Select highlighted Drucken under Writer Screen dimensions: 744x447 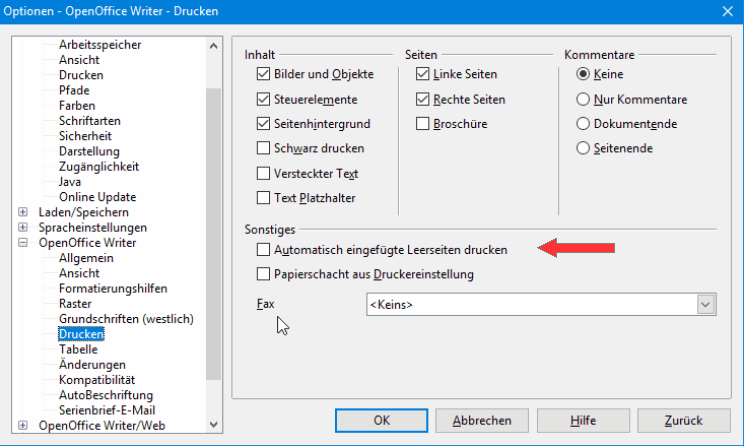click(x=81, y=334)
